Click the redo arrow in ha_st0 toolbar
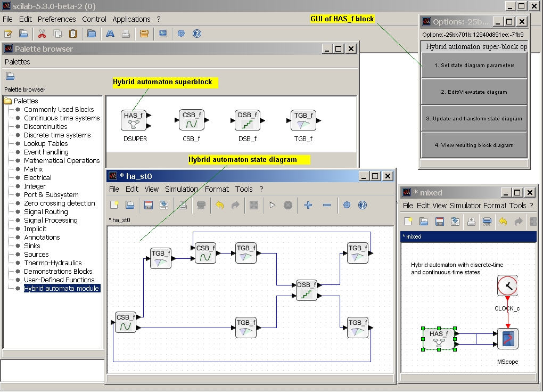543x392 pixels. tap(235, 205)
